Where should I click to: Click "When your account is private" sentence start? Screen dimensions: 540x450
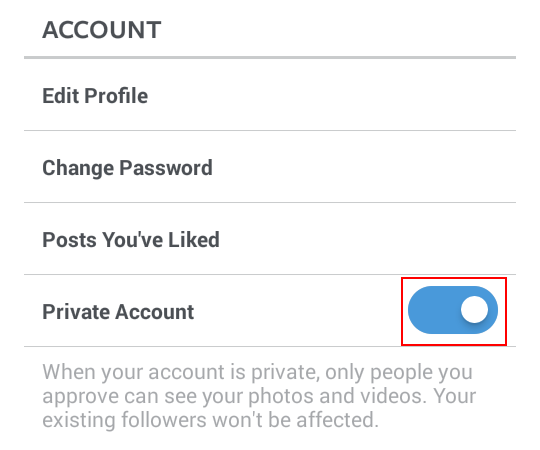[x=178, y=372]
